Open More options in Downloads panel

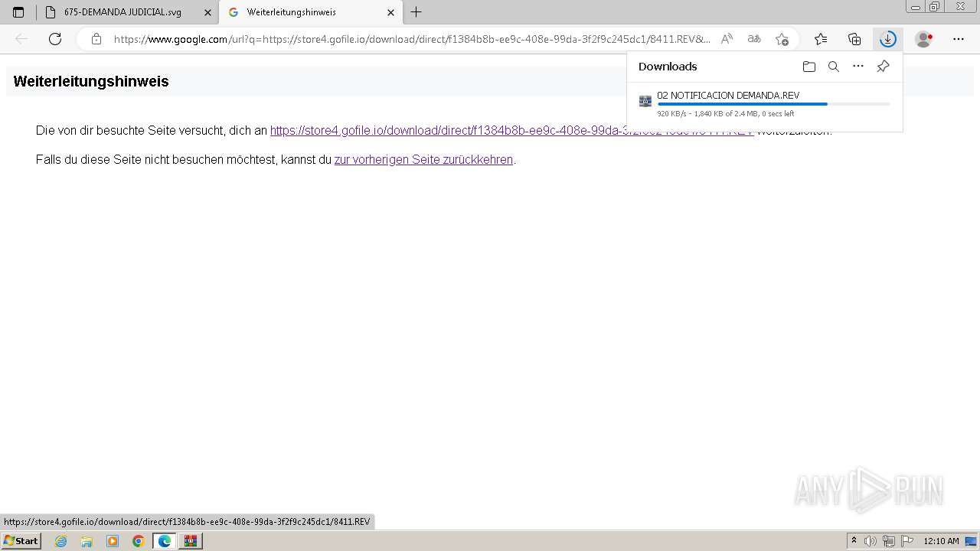(x=858, y=67)
